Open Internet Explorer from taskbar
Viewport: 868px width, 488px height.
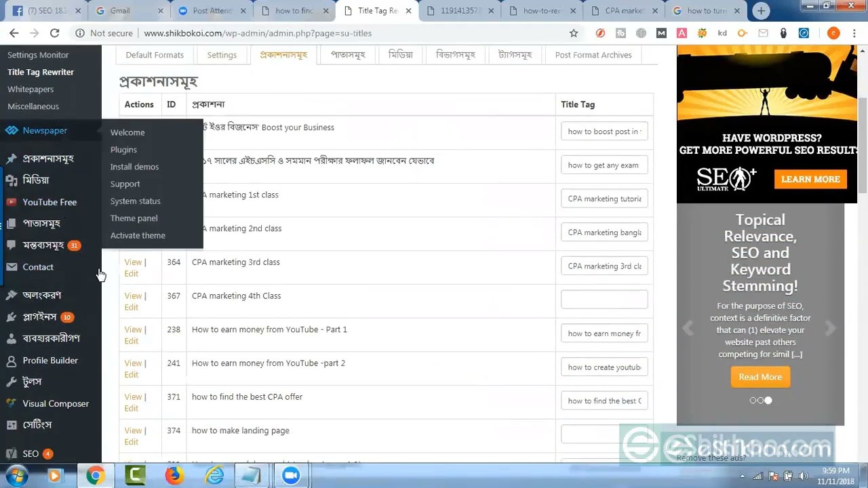[214, 476]
